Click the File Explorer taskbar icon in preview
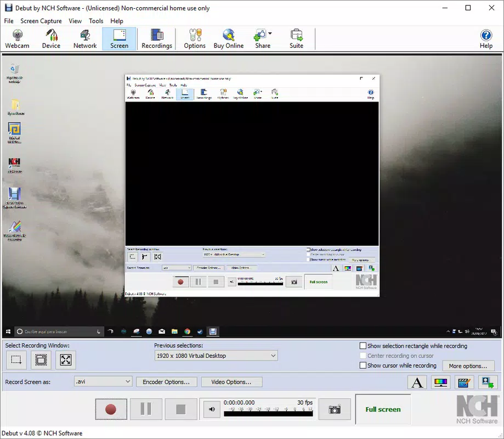 [174, 331]
